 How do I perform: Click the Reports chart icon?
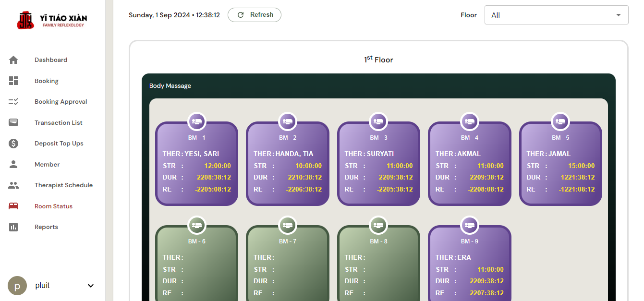(13, 227)
